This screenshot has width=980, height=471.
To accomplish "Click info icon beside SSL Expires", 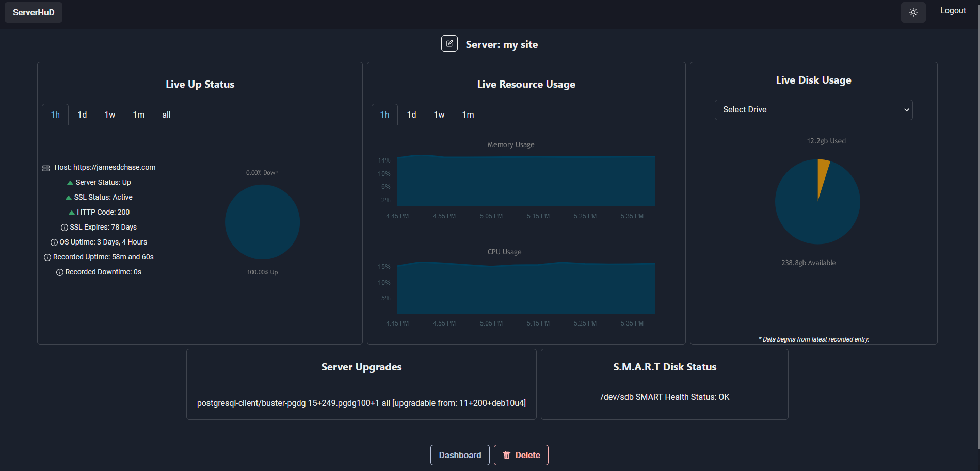I will click(x=65, y=228).
